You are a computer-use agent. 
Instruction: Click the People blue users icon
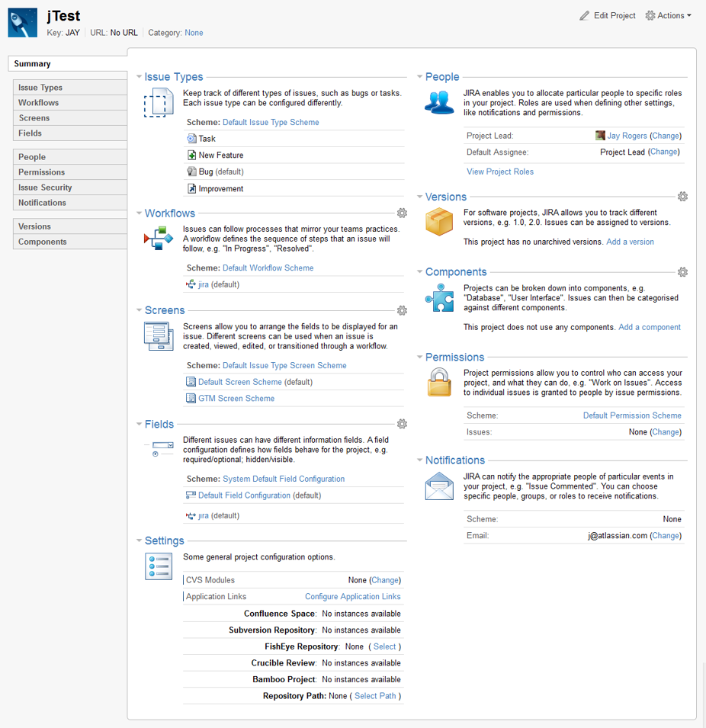click(439, 103)
